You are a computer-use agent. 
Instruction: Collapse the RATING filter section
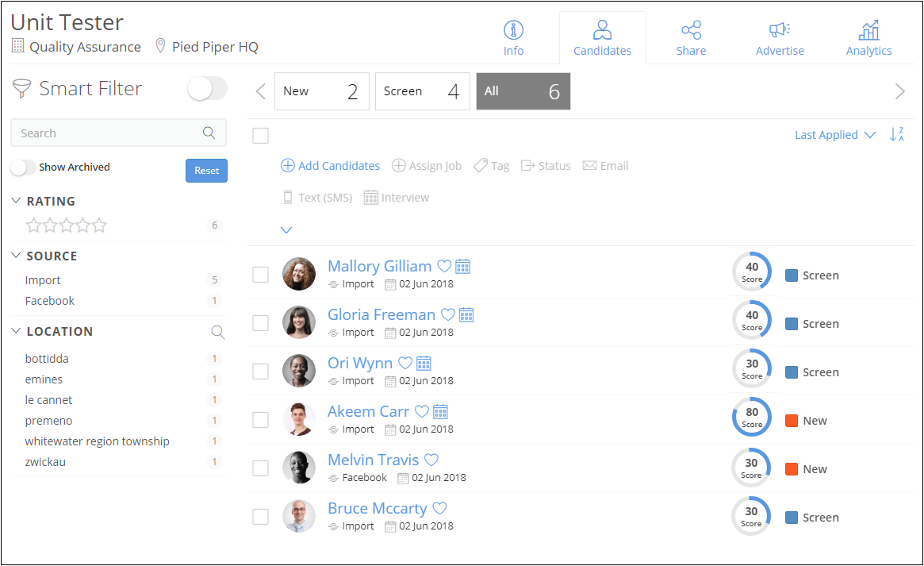[17, 202]
